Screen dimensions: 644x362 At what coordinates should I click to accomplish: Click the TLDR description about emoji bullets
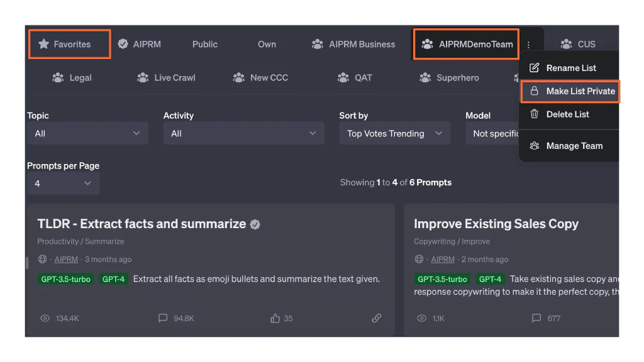(x=257, y=278)
